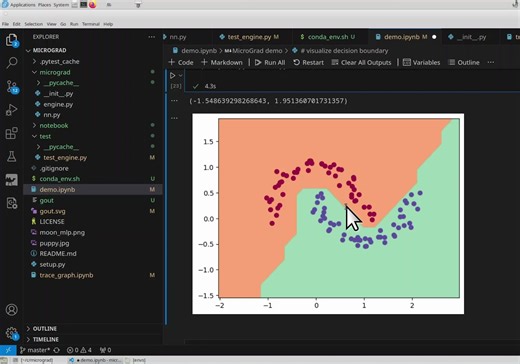520x364 pixels.
Task: Open the notebook Outline
Action: [464, 62]
